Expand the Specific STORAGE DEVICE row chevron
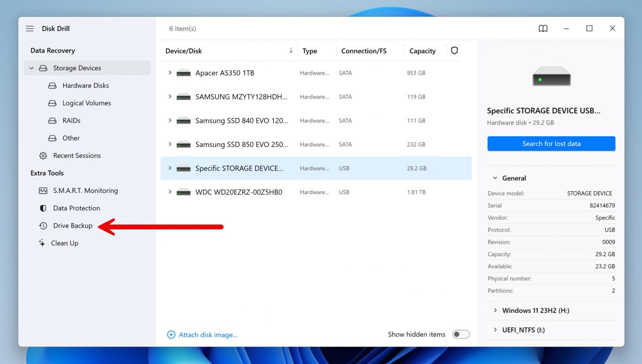This screenshot has width=642, height=364. [x=170, y=168]
